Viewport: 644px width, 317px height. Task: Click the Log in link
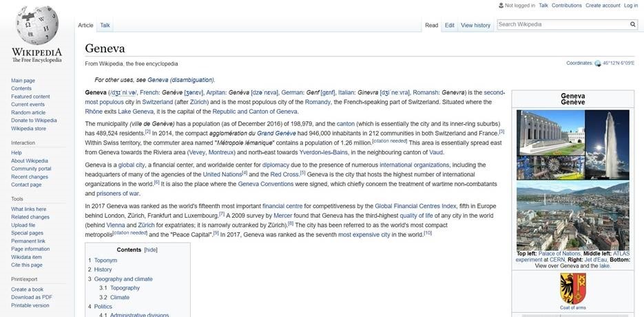pos(631,6)
